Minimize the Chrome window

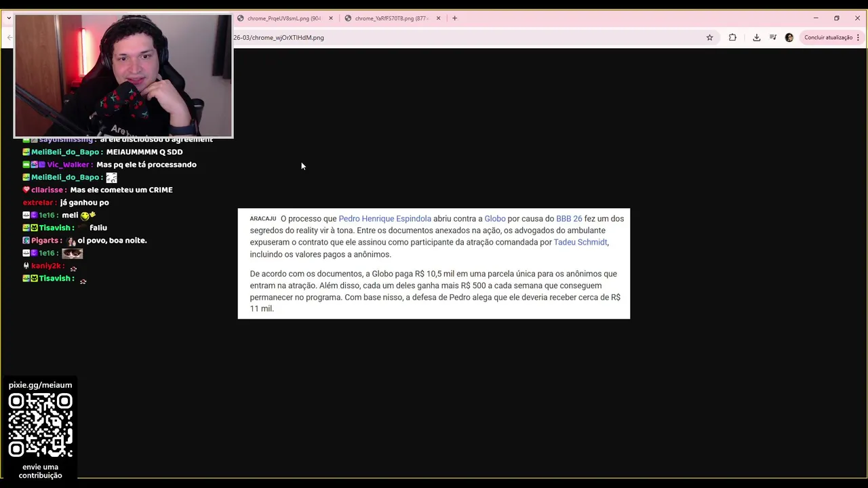coord(816,18)
